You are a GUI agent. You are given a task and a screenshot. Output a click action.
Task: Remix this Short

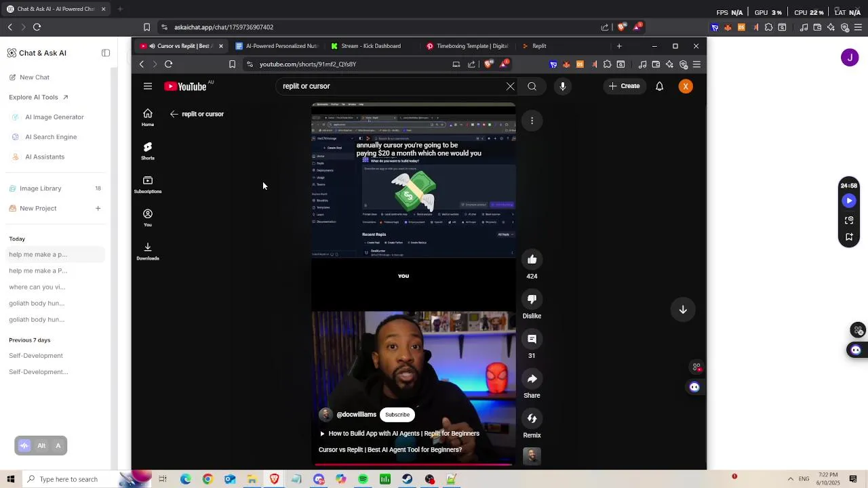(x=532, y=418)
